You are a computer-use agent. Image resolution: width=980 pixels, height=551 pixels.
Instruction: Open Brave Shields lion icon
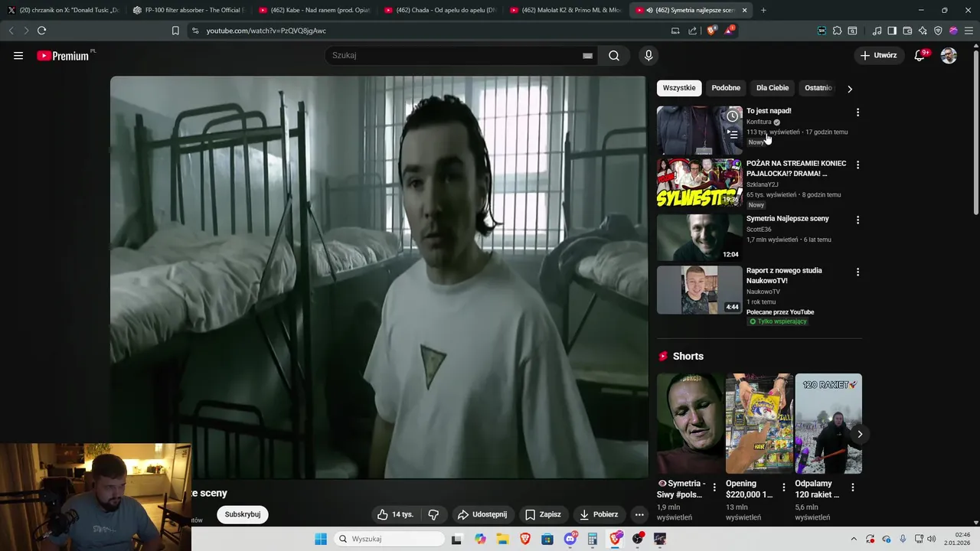point(711,31)
